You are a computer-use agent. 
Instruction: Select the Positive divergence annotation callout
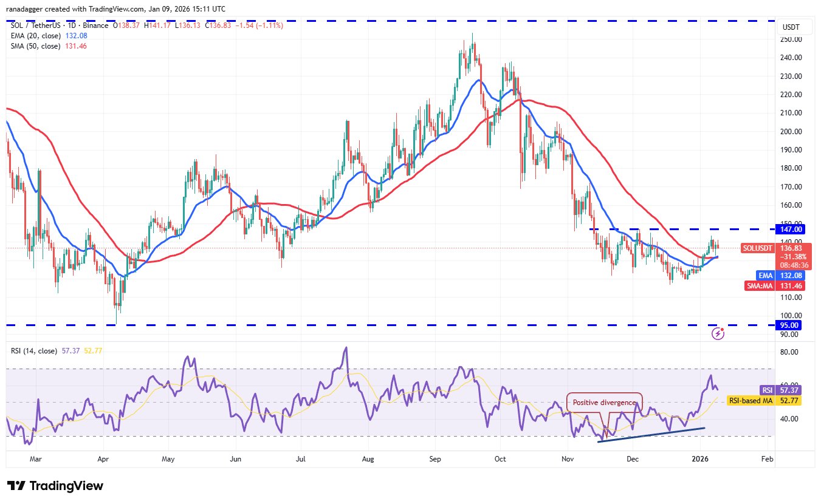click(603, 402)
